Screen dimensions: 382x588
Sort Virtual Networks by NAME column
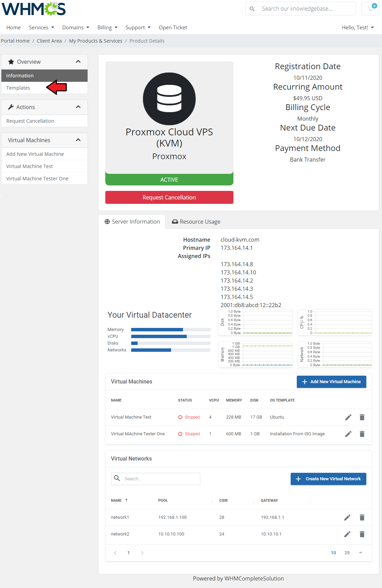(119, 500)
